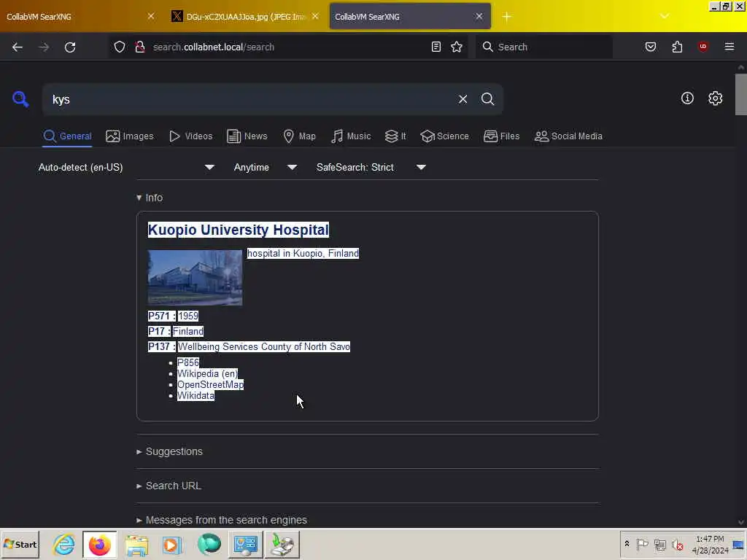Collapse the Info section
This screenshot has height=560, width=747.
150,198
